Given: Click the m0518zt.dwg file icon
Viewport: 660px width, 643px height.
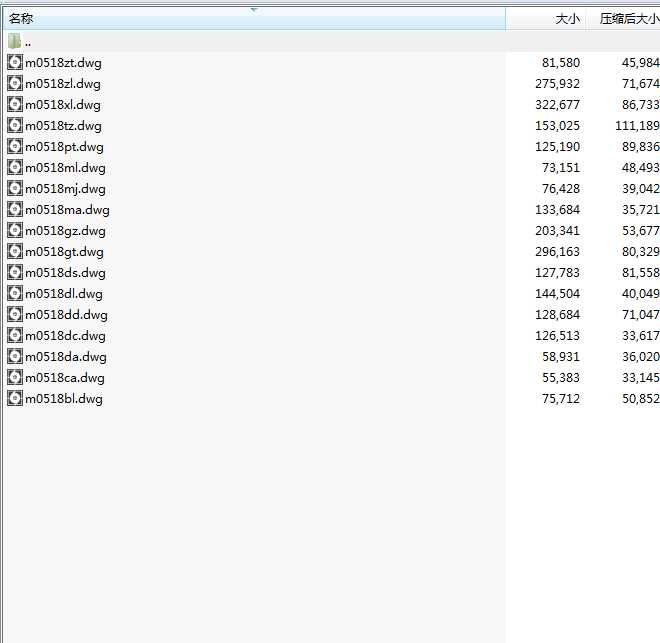Looking at the screenshot, I should coord(15,62).
